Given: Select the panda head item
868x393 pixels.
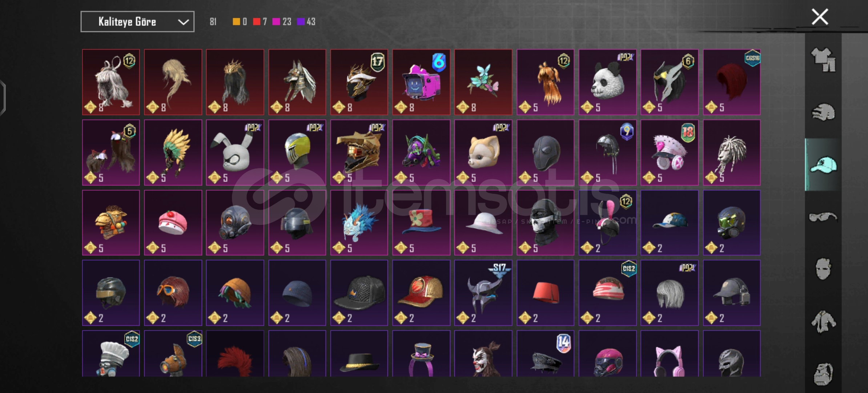Looking at the screenshot, I should pyautogui.click(x=607, y=82).
